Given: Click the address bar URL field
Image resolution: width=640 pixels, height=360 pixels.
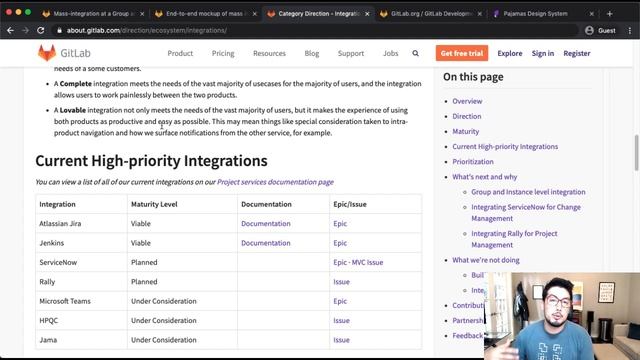Looking at the screenshot, I should pyautogui.click(x=314, y=30).
